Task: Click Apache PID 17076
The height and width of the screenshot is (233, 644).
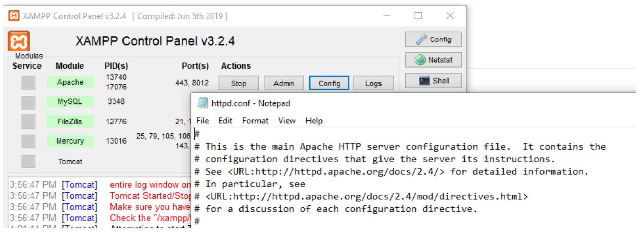Action: (x=116, y=87)
